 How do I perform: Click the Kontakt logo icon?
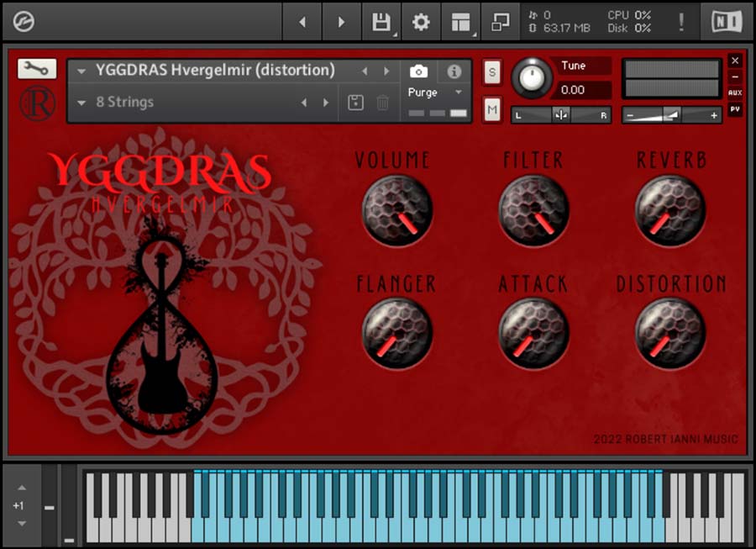click(24, 22)
